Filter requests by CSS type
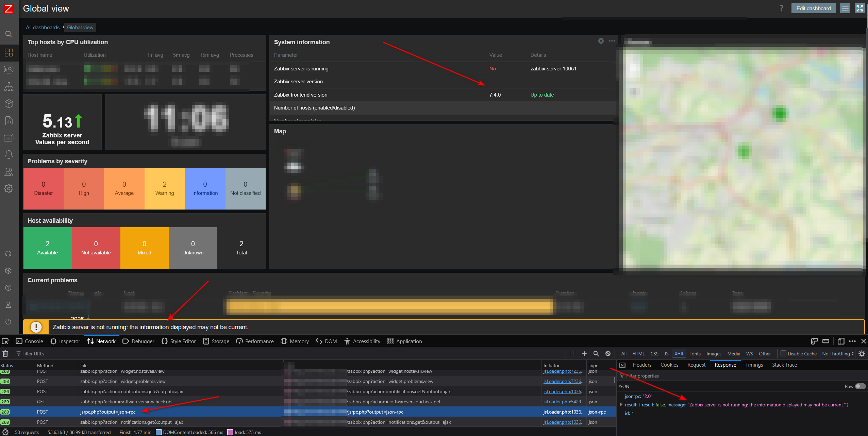868x436 pixels. 654,354
